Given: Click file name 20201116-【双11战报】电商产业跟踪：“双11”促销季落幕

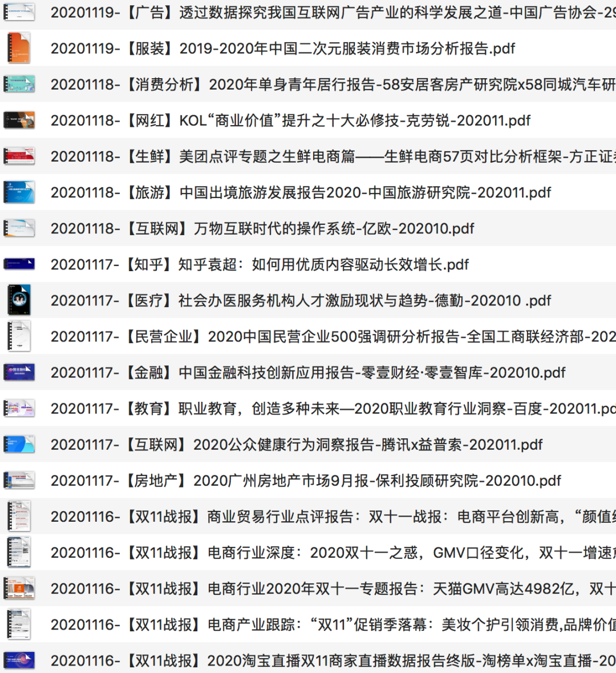Looking at the screenshot, I should 333,625.
